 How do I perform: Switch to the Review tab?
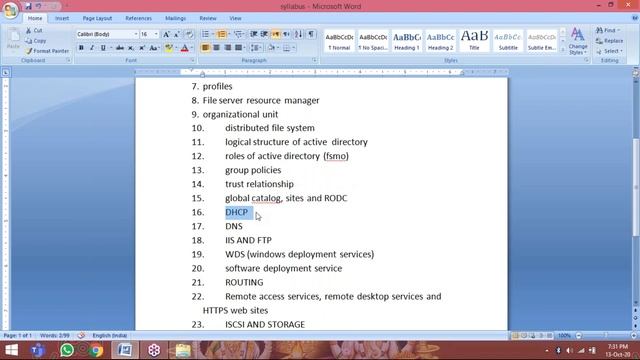pyautogui.click(x=208, y=18)
